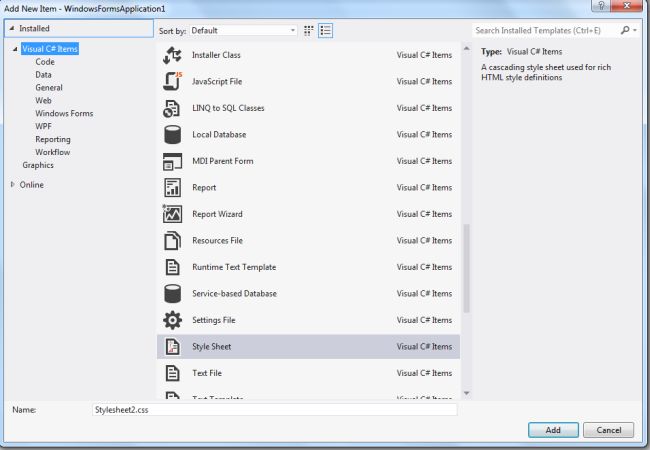The width and height of the screenshot is (650, 450).
Task: Collapse the Installed section
Action: (12, 29)
